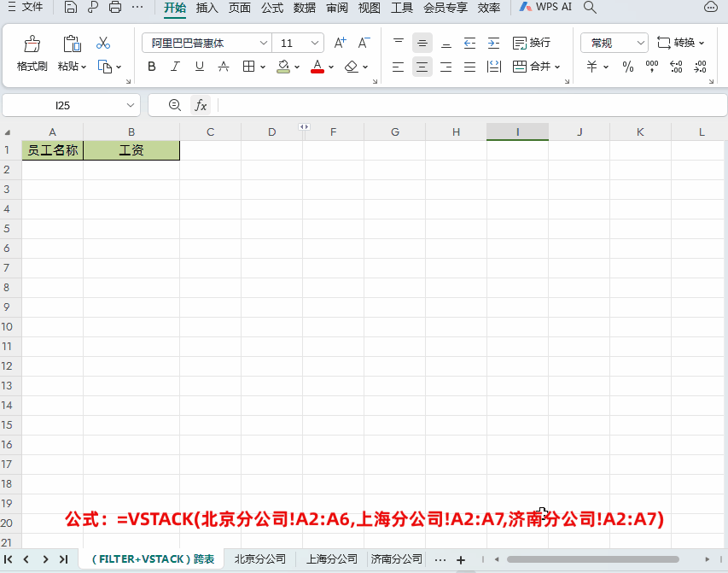Click the percent style icon
Image resolution: width=728 pixels, height=573 pixels.
tap(627, 67)
